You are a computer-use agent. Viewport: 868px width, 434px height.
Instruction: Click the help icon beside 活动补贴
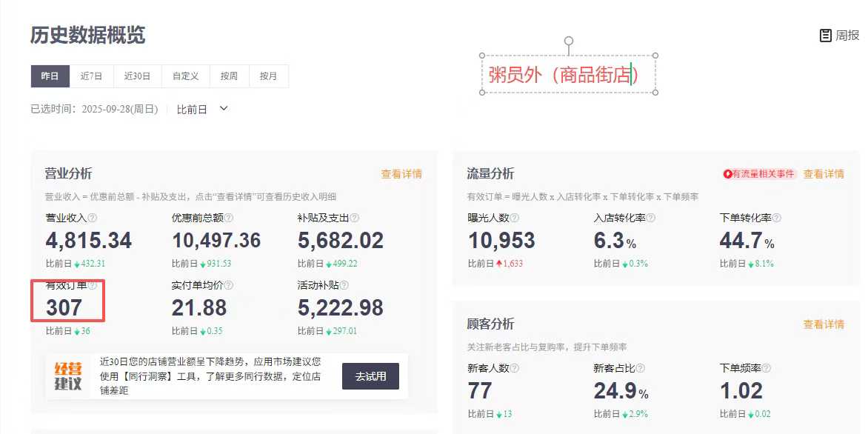[344, 285]
